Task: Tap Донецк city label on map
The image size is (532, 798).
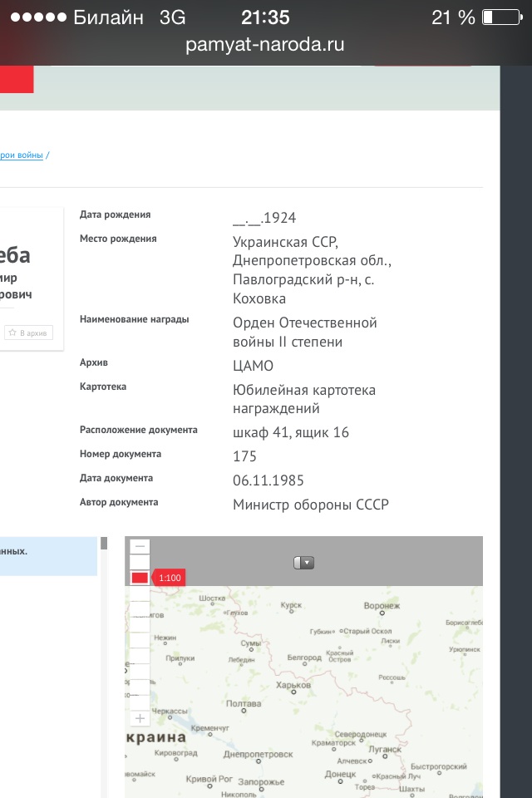Action: coord(340,774)
